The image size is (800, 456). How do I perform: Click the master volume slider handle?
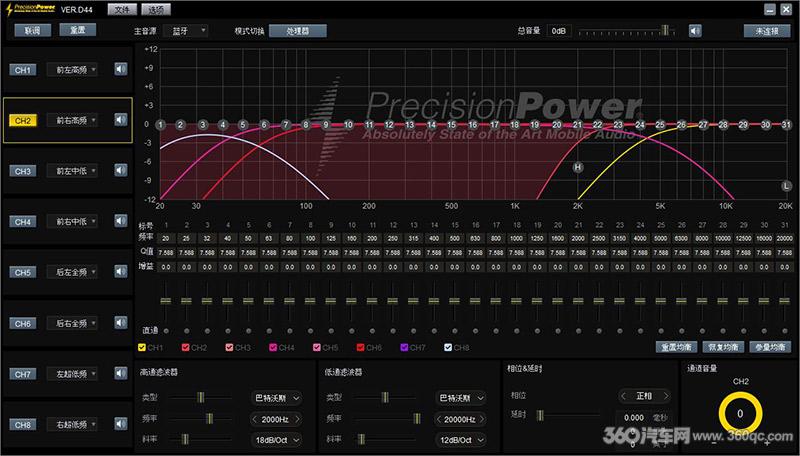click(665, 30)
